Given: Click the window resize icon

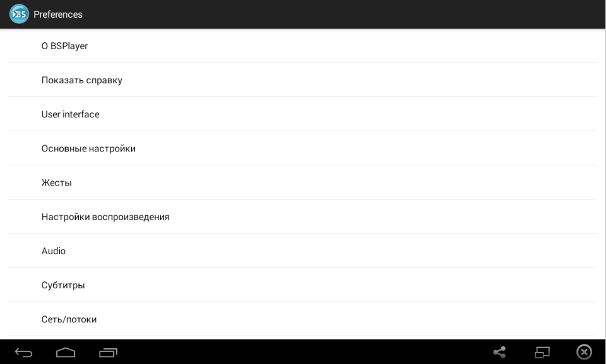Looking at the screenshot, I should tap(542, 353).
